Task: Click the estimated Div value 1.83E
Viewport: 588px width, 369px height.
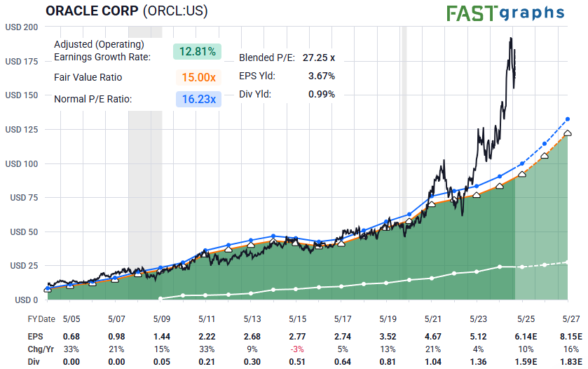Action: [571, 362]
